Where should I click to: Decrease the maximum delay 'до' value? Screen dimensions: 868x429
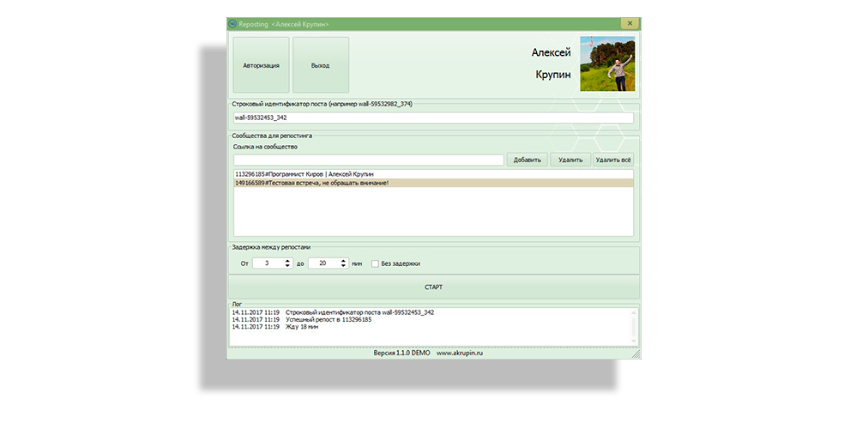click(343, 266)
